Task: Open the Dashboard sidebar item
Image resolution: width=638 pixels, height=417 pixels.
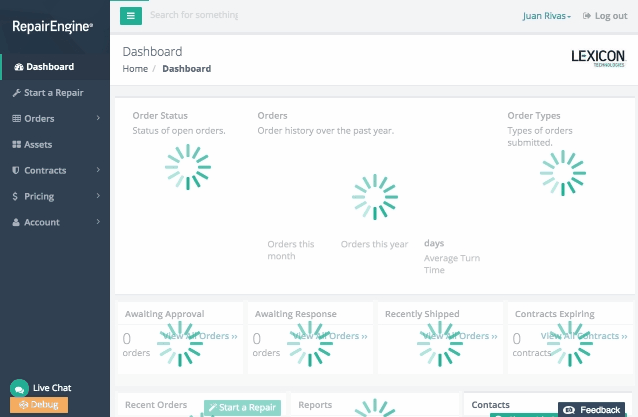Action: (x=49, y=67)
